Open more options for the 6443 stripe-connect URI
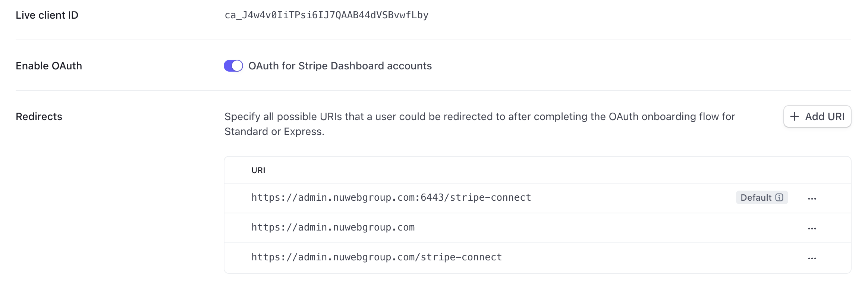 [812, 198]
